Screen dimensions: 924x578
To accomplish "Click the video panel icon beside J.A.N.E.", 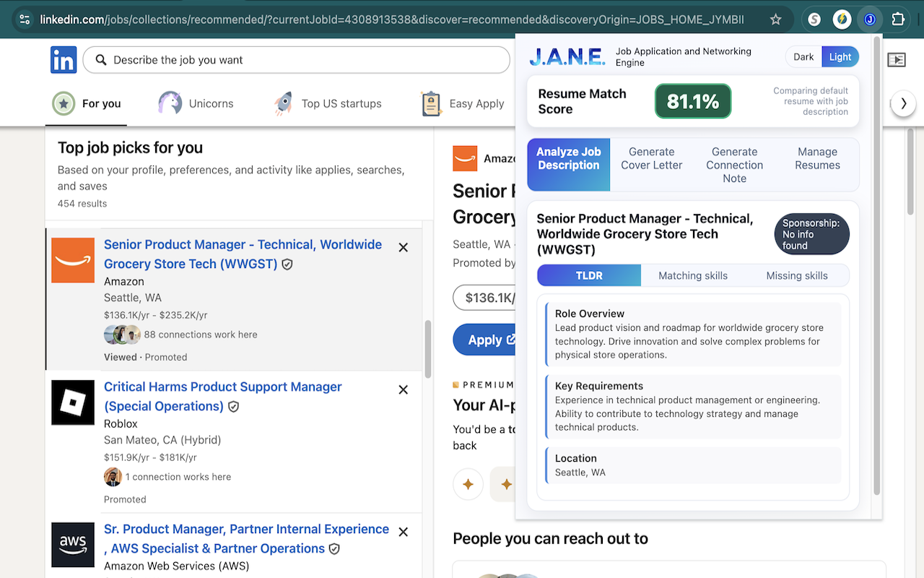I will (x=896, y=60).
